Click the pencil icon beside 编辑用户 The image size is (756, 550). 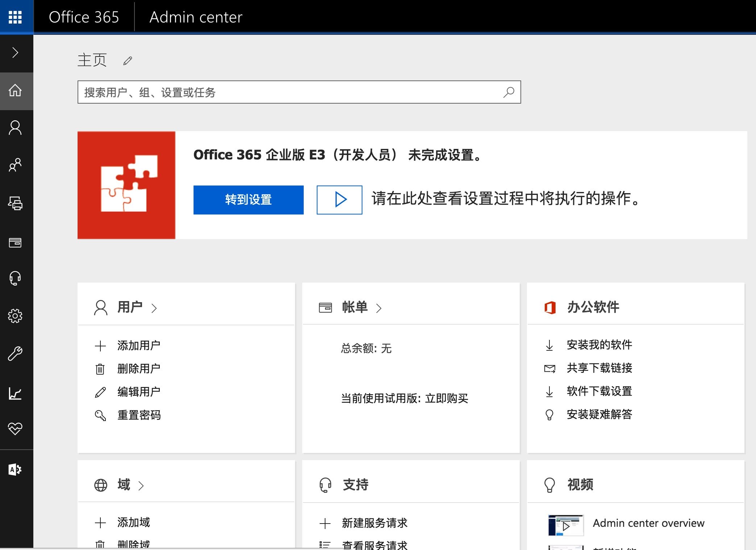pyautogui.click(x=100, y=392)
